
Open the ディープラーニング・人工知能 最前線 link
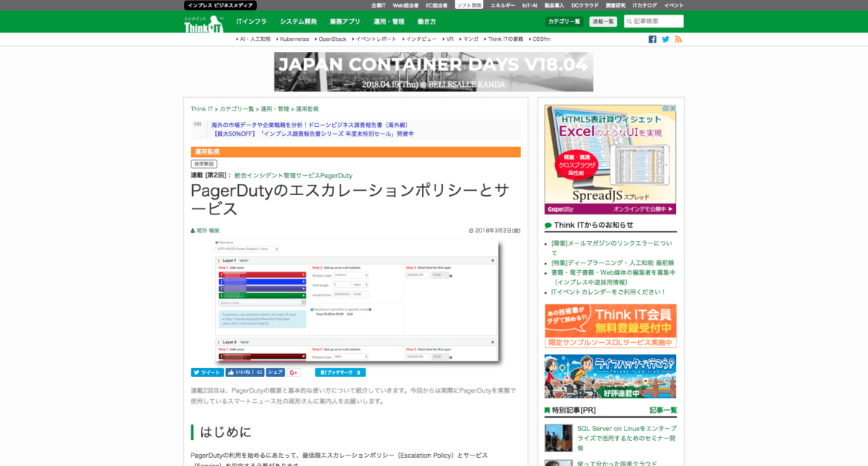[x=612, y=263]
